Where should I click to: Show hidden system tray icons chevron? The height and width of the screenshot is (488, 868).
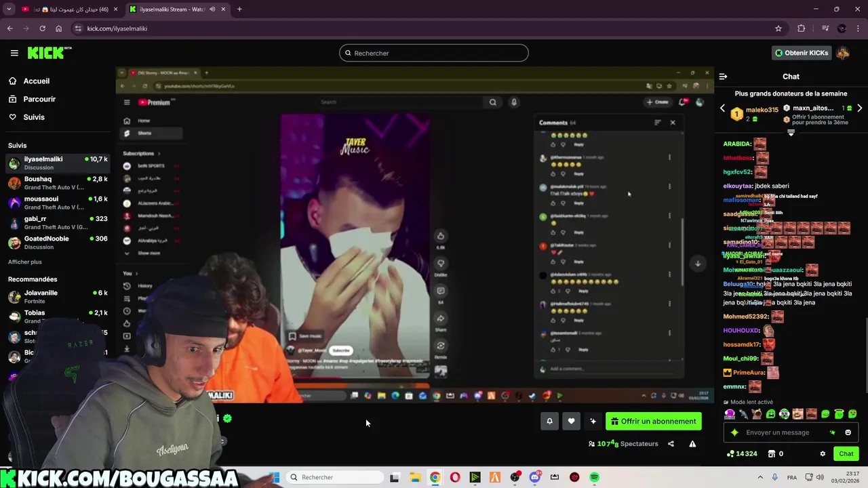(759, 477)
